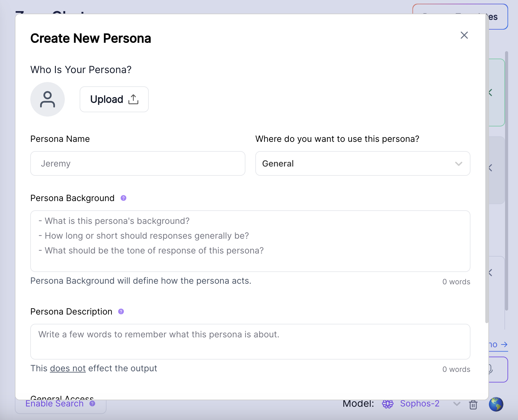Focus the Persona Name input field

point(138,163)
